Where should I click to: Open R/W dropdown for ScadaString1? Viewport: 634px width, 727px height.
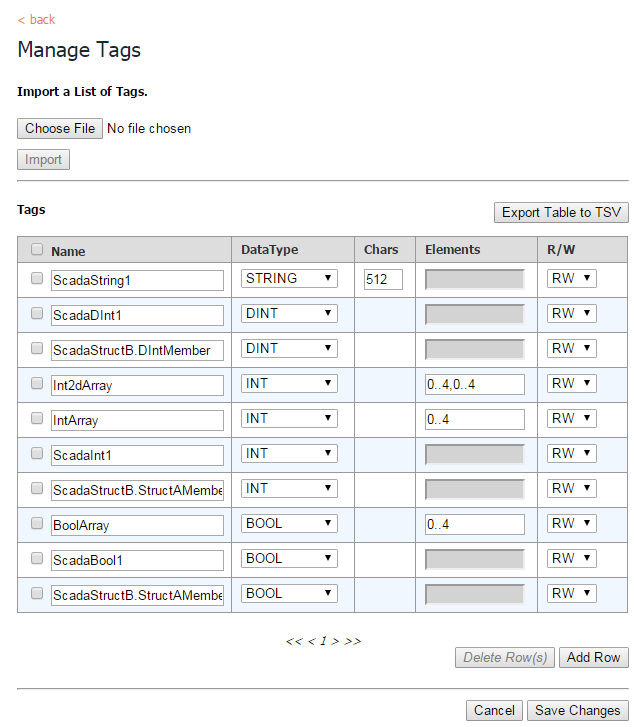(x=571, y=278)
